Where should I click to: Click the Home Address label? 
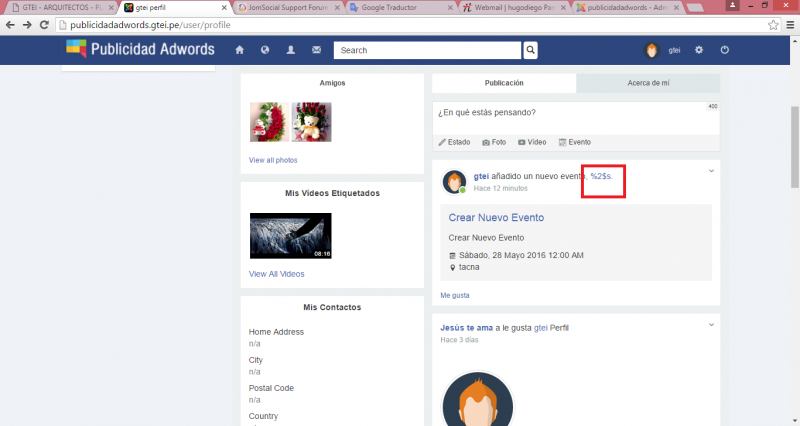pos(276,332)
